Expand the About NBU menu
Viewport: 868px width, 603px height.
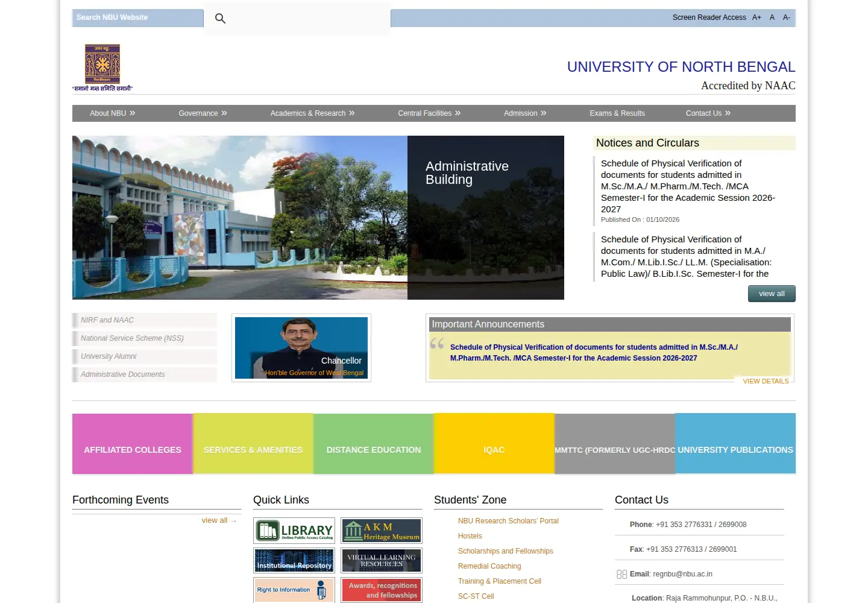[x=113, y=113]
